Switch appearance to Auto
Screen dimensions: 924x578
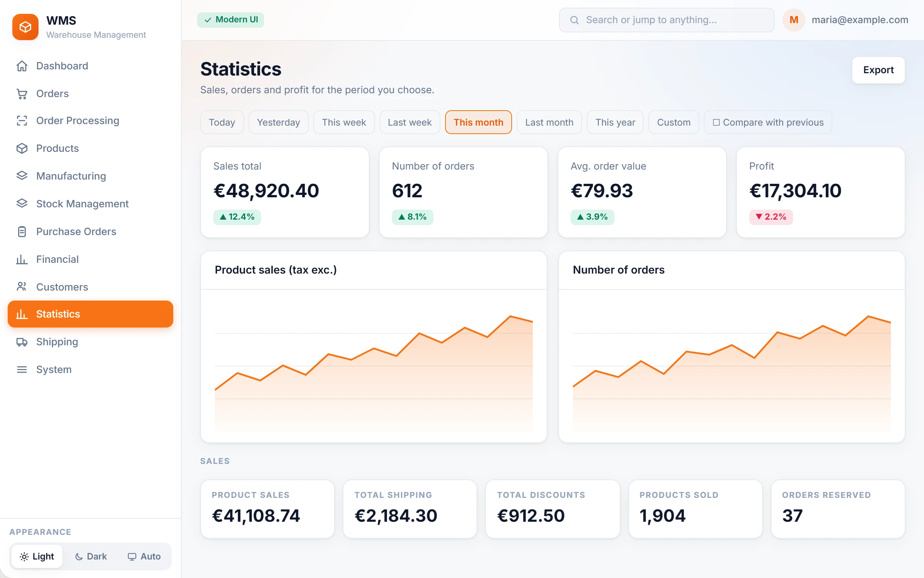[144, 556]
